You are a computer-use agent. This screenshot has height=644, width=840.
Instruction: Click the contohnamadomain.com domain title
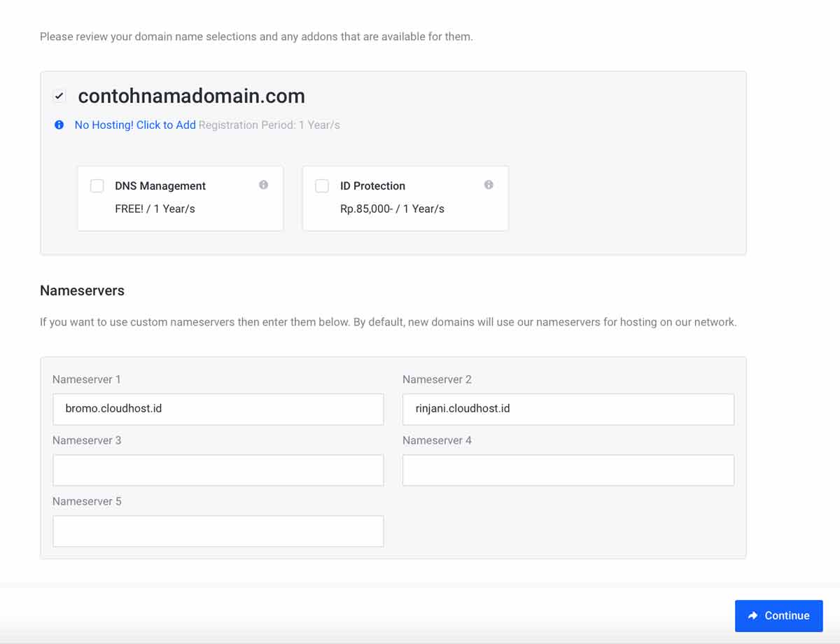(x=191, y=96)
